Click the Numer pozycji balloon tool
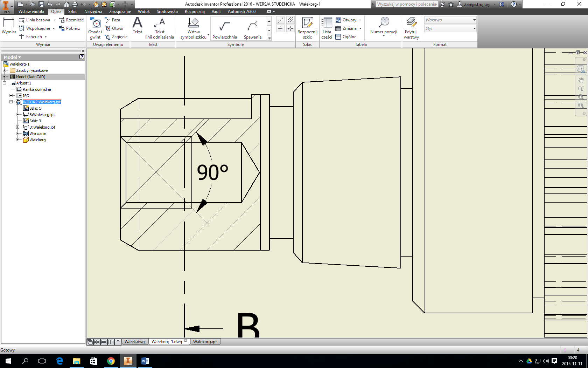The width and height of the screenshot is (588, 368). point(384,26)
